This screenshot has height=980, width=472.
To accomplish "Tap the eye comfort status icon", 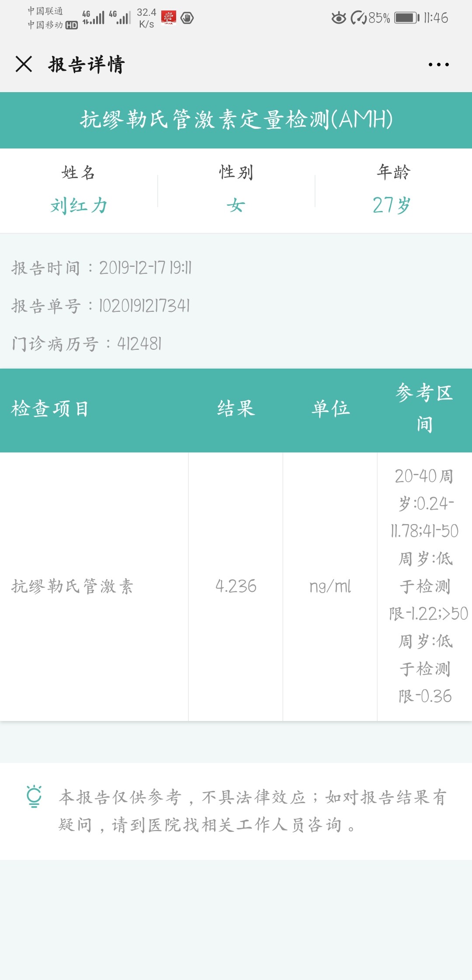I will (x=338, y=18).
